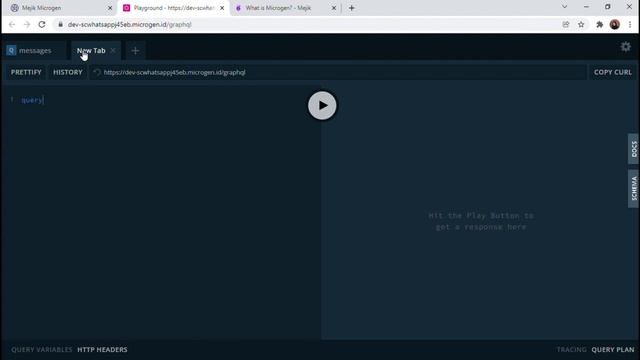The image size is (640, 360).
Task: Click the share page icon in address bar
Action: coord(566,24)
